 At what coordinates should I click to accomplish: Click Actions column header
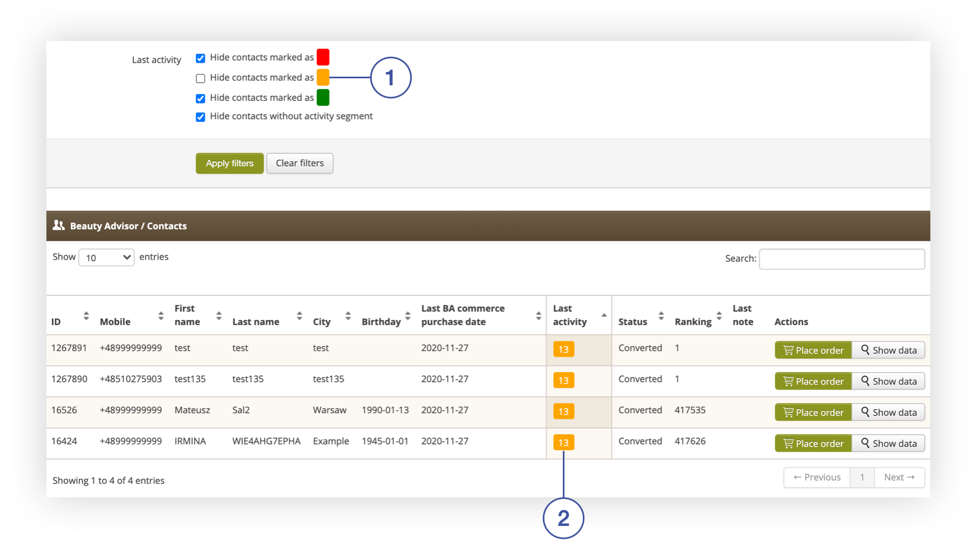click(x=791, y=322)
